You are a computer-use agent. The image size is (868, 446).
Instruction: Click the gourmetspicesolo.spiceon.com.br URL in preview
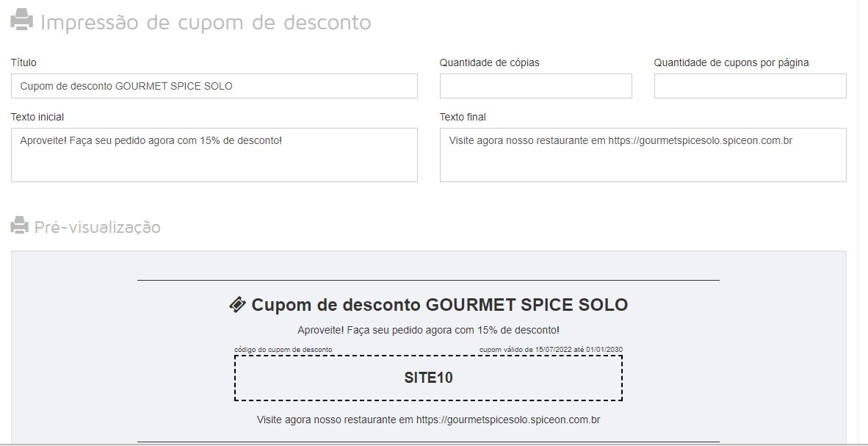click(x=508, y=420)
